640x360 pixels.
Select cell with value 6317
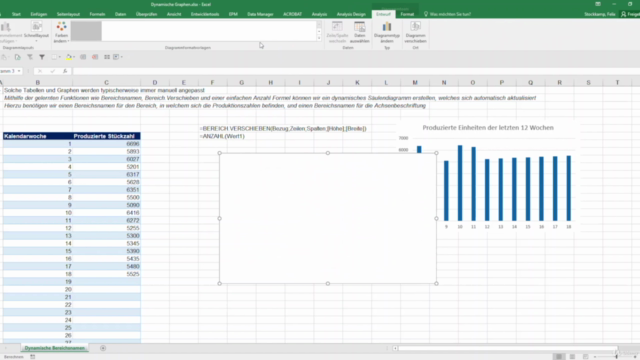coord(107,174)
